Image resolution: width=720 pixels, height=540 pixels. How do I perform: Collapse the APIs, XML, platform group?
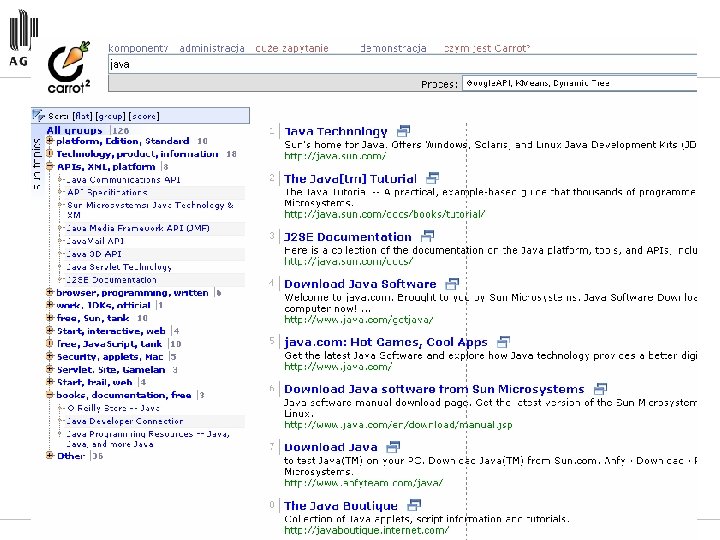50,166
